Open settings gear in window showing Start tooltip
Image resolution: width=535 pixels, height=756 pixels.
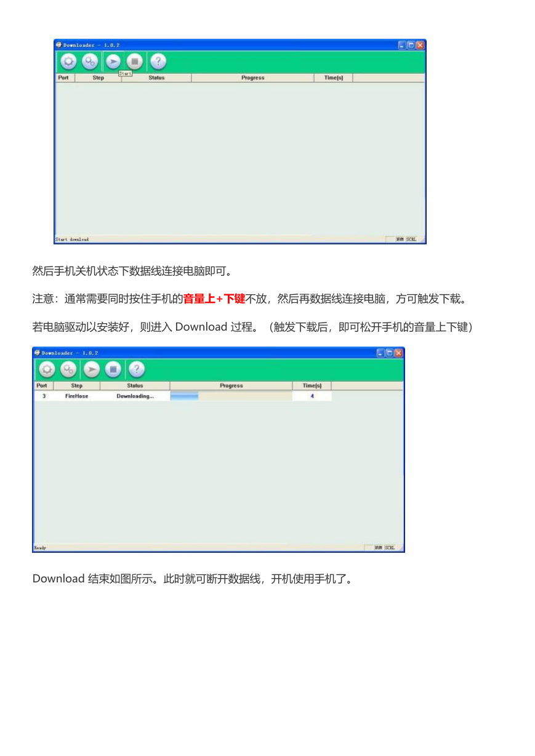pos(68,62)
